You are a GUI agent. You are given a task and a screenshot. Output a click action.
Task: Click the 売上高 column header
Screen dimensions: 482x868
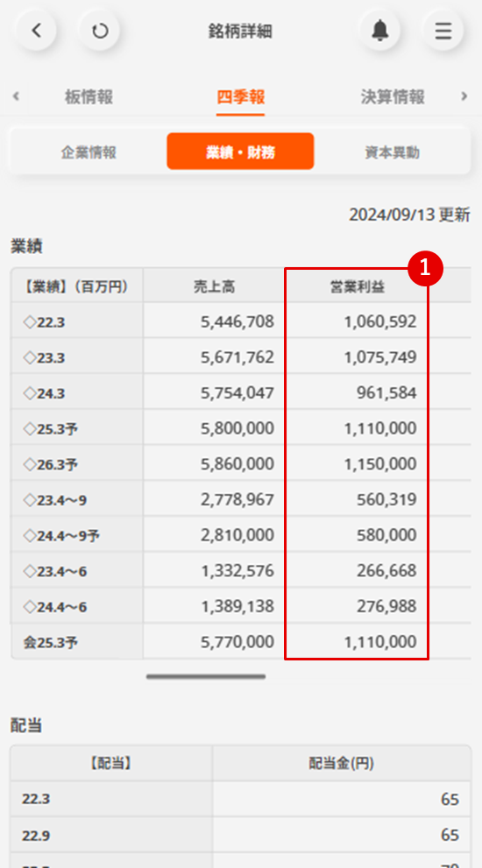point(214,286)
